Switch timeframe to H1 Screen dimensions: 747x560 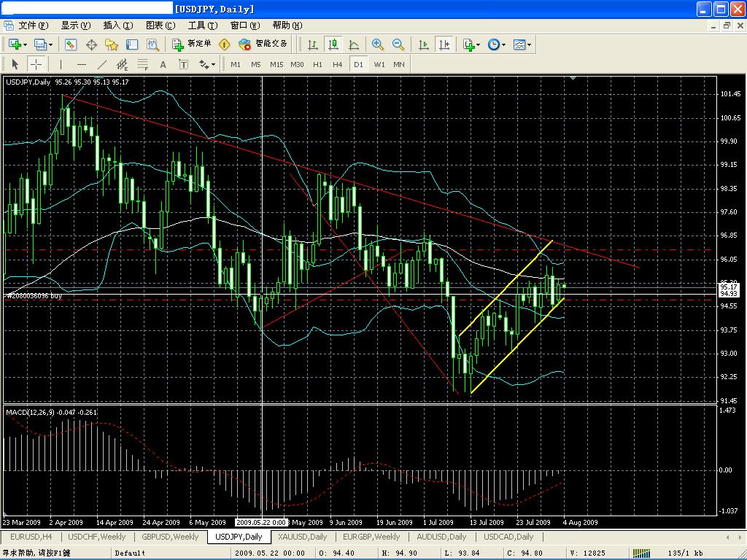(x=317, y=64)
